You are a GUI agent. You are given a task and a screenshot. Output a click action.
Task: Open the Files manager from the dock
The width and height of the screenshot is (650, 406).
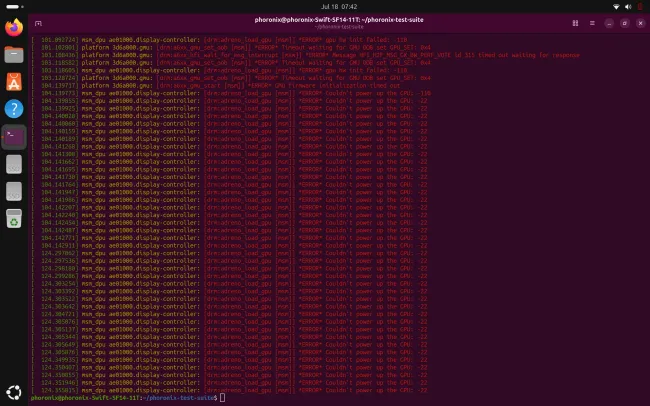coord(14,54)
